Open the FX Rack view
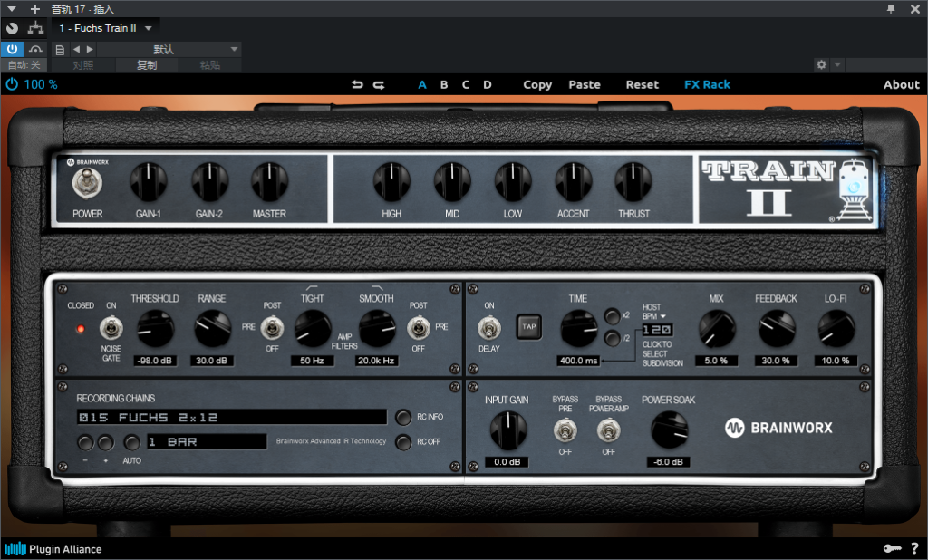This screenshot has height=560, width=928. [x=707, y=84]
